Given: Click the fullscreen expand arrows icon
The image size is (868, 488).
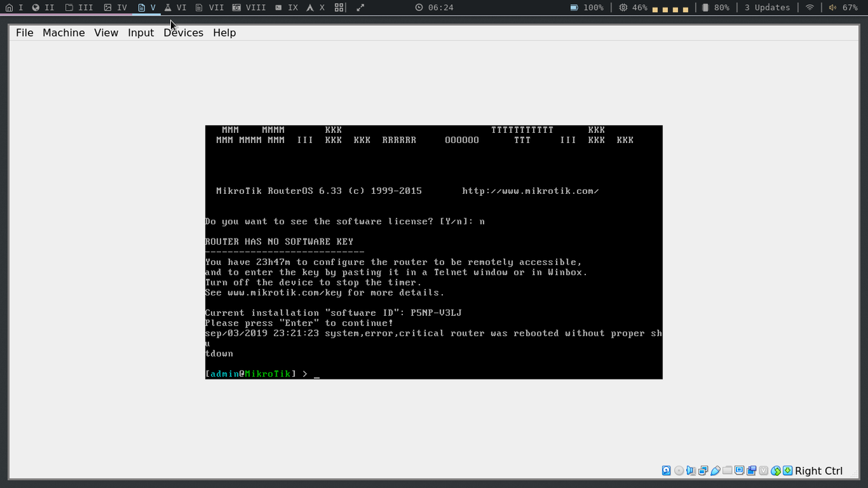Looking at the screenshot, I should [x=360, y=7].
